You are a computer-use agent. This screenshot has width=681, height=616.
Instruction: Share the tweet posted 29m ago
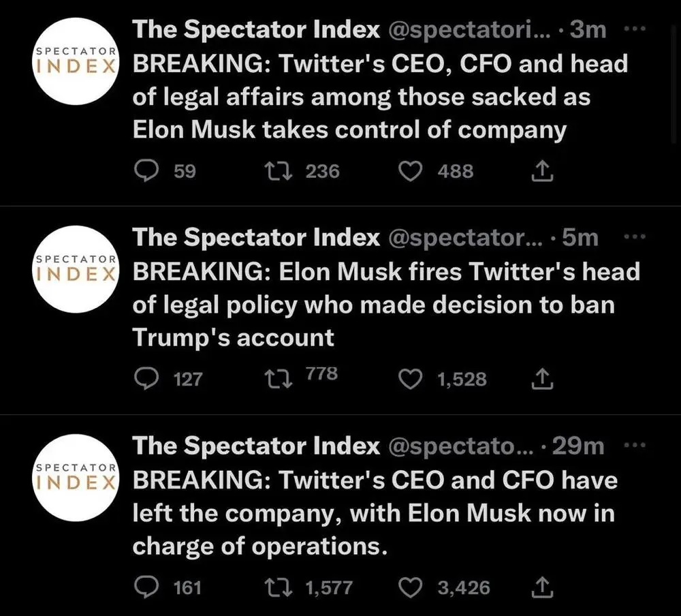point(543,587)
